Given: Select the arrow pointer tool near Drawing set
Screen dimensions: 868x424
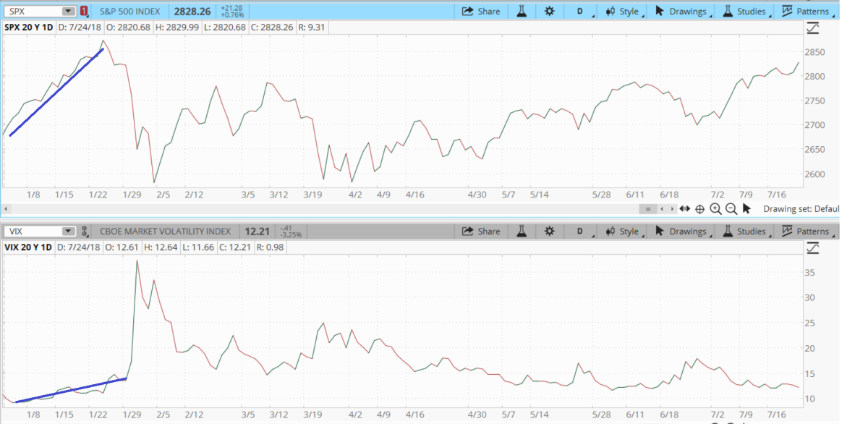Looking at the screenshot, I should click(x=747, y=209).
